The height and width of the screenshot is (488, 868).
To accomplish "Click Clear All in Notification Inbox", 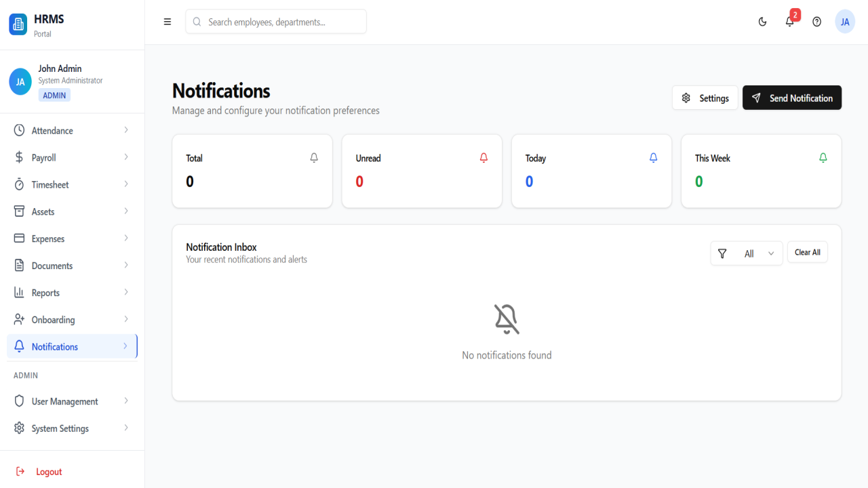I will [x=807, y=252].
